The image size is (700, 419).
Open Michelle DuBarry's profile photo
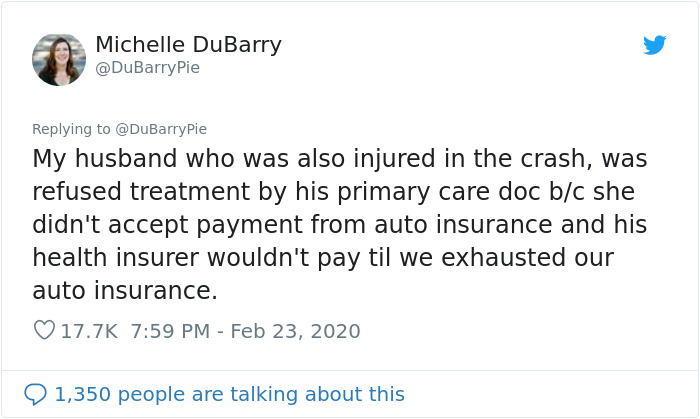click(x=59, y=59)
